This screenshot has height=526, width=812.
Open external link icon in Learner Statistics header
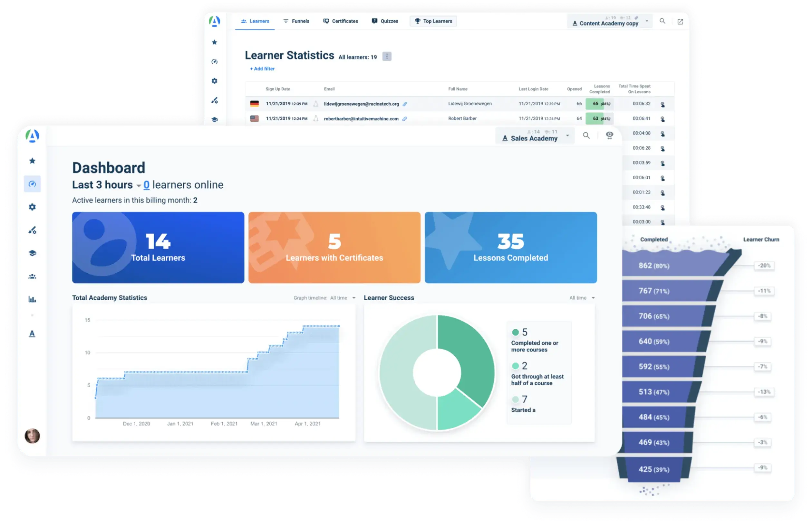pos(680,22)
